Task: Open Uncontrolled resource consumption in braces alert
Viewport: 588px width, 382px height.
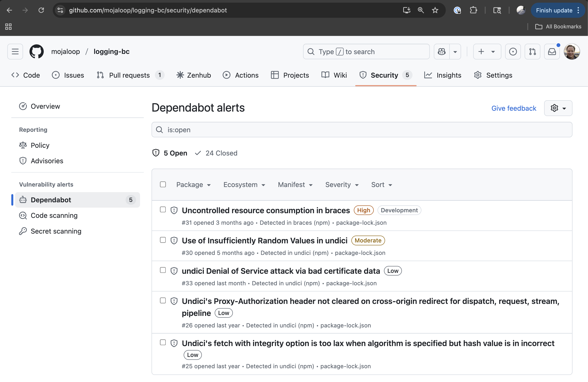Action: coord(266,210)
